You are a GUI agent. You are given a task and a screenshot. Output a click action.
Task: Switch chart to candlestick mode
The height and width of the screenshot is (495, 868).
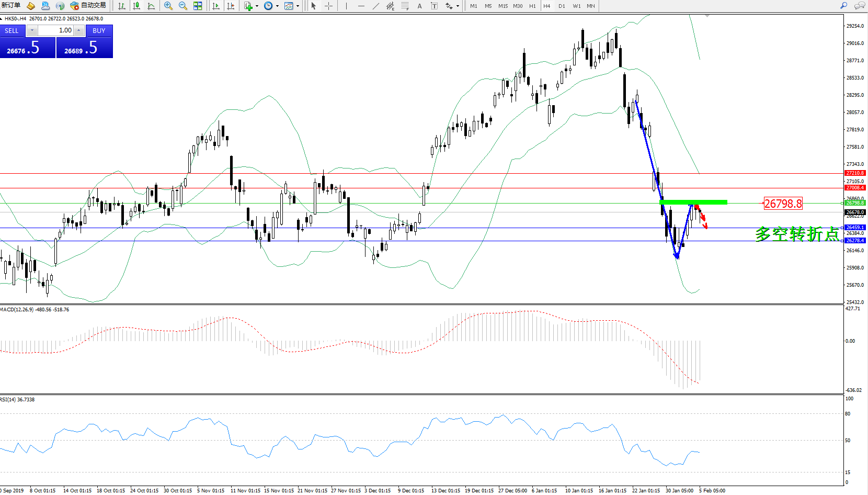click(x=136, y=6)
